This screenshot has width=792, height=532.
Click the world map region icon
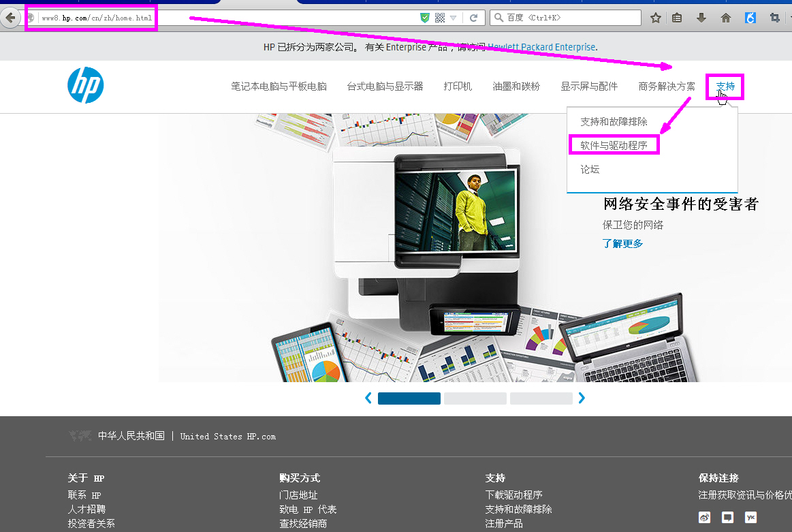pyautogui.click(x=80, y=435)
